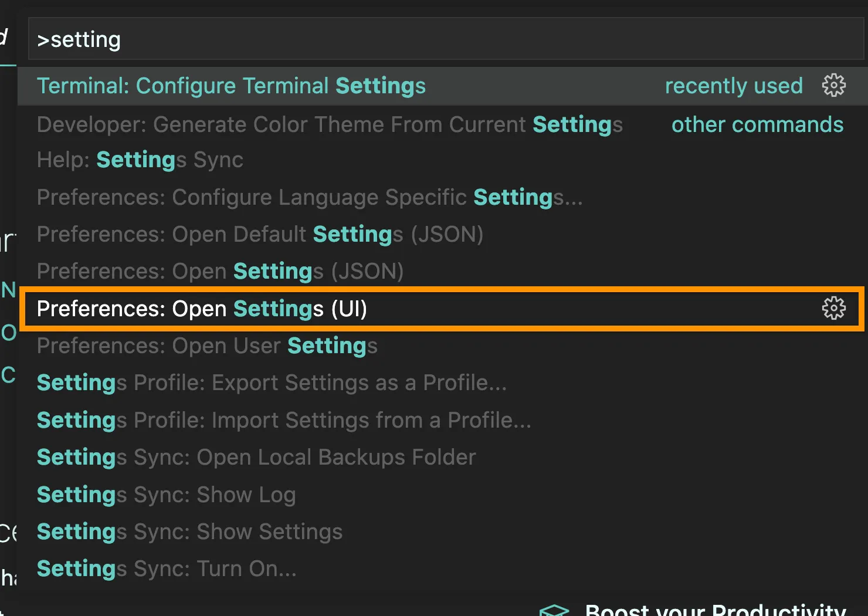Open Configure Language Specific Settings command

(x=310, y=198)
